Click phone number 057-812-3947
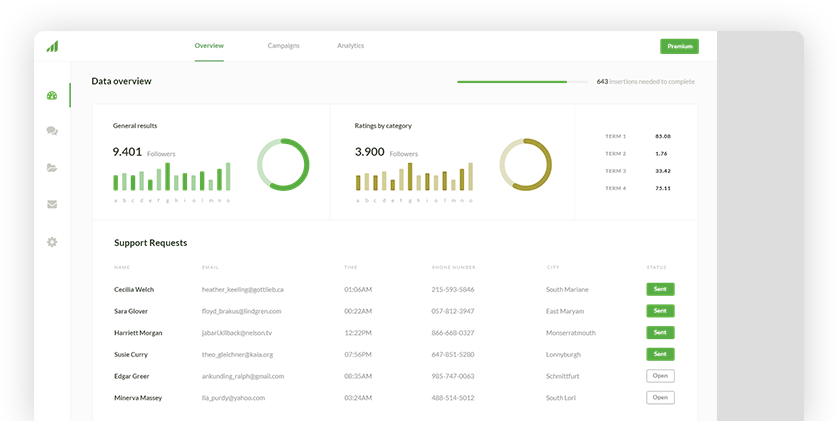838x421 pixels. 453,311
